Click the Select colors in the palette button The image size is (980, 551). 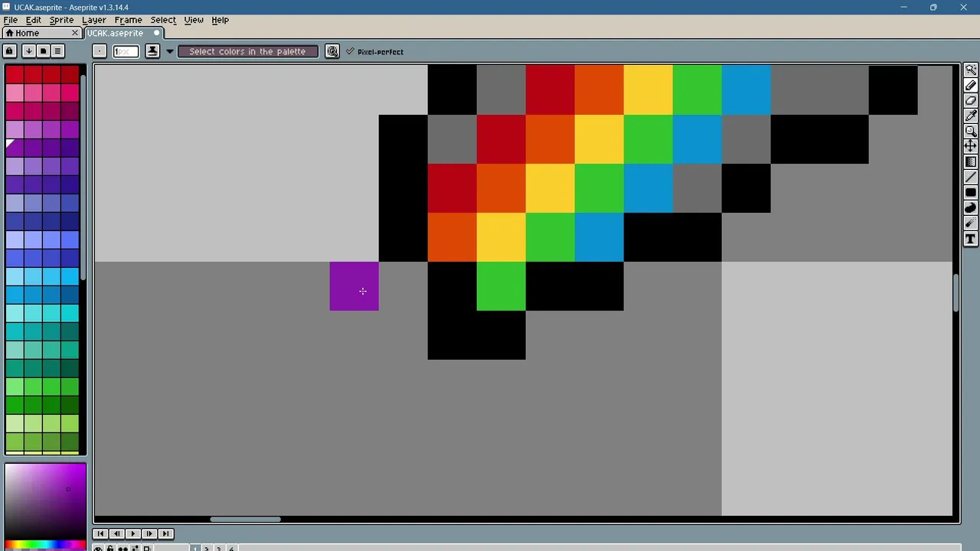[x=247, y=51]
